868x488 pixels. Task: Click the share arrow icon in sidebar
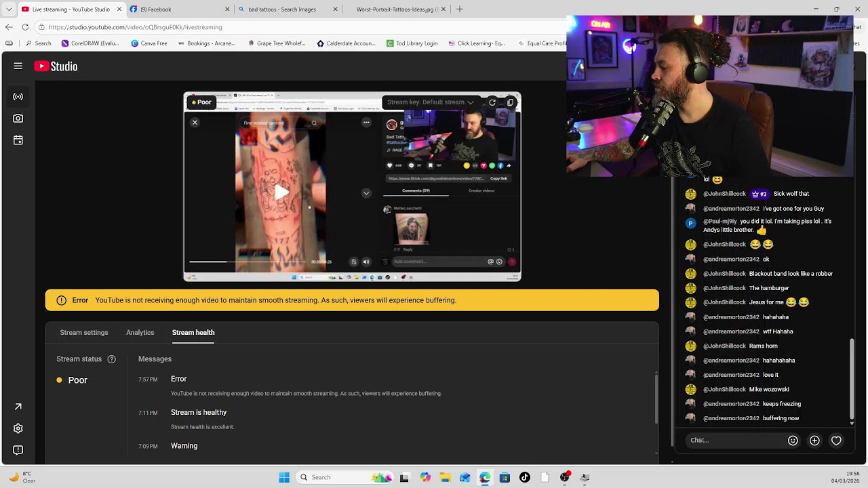[18, 407]
